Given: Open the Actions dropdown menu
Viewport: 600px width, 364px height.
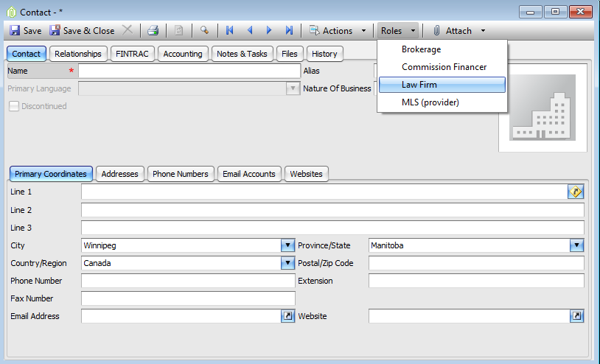Looking at the screenshot, I should coord(338,31).
